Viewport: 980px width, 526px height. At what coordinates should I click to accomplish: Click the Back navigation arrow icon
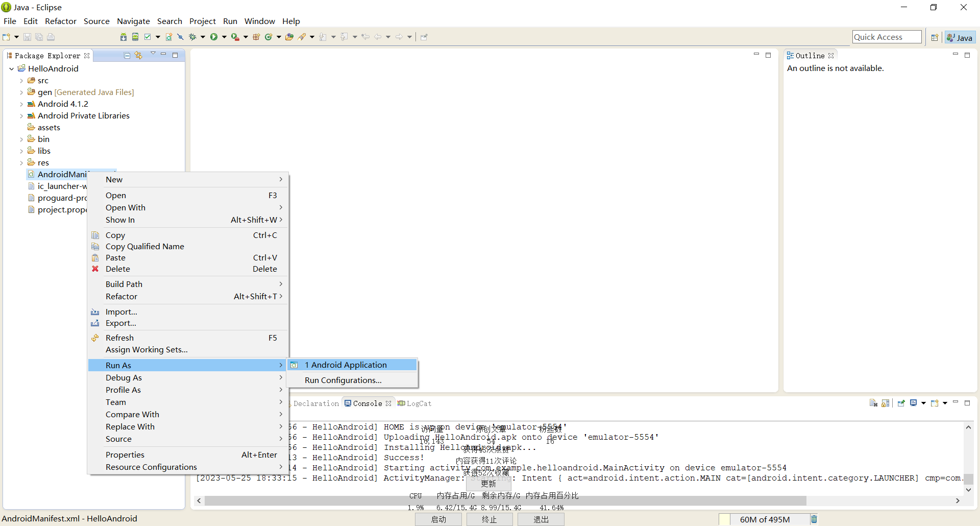(x=378, y=37)
